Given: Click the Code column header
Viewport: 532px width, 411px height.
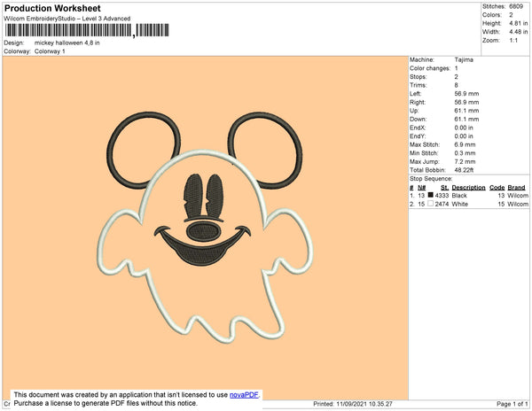Looking at the screenshot, I should click(x=497, y=188).
